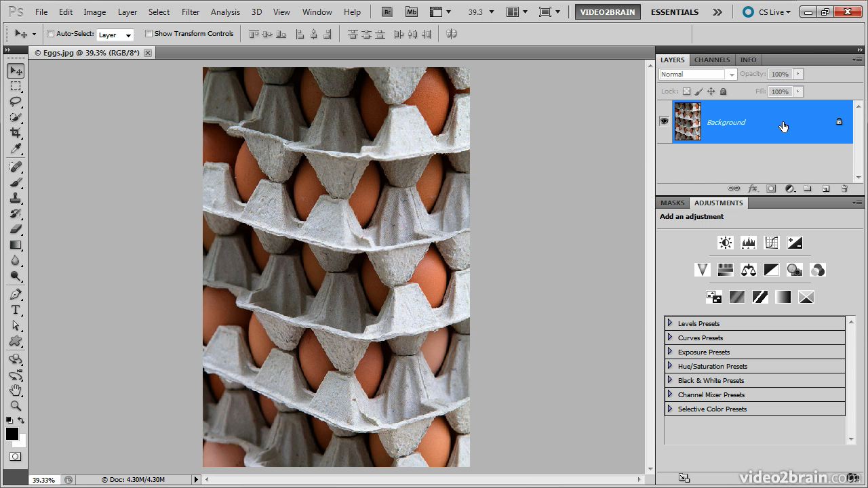Image resolution: width=868 pixels, height=488 pixels.
Task: Delete layer with trash icon
Action: point(844,188)
